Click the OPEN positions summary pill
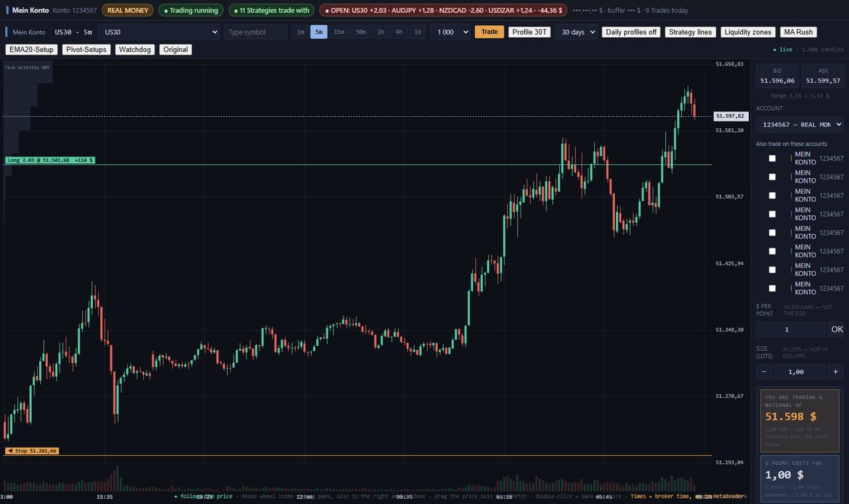This screenshot has width=849, height=504. click(443, 11)
